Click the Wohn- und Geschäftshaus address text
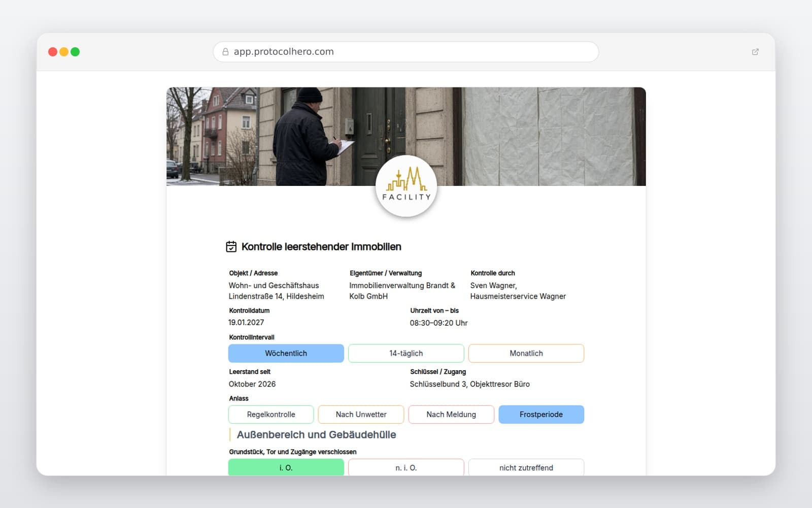Image resolution: width=812 pixels, height=508 pixels. click(277, 291)
